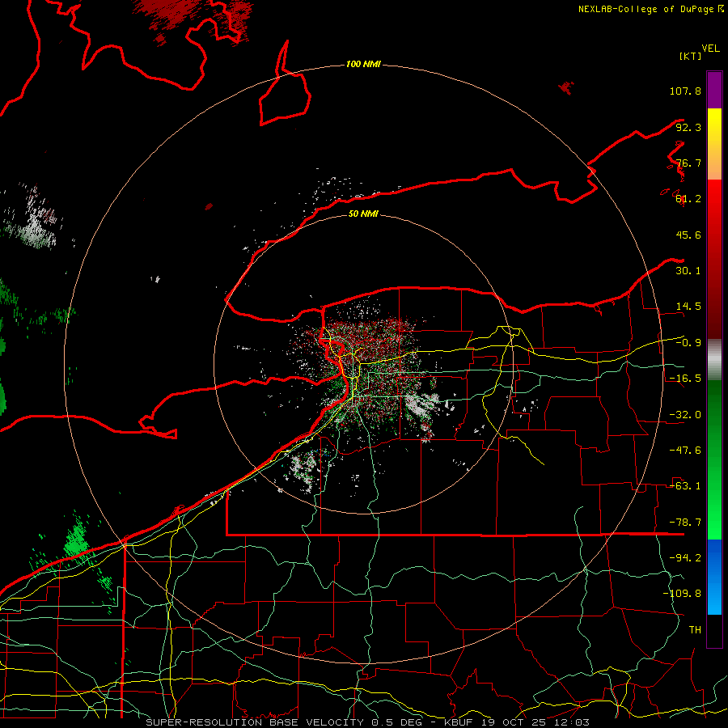The image size is (728, 728).
Task: Select the -94.2 velocity scale value
Action: pyautogui.click(x=685, y=558)
